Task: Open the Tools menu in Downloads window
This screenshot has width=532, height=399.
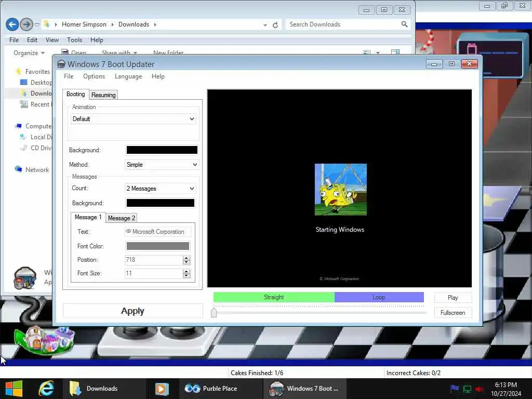Action: pos(75,40)
